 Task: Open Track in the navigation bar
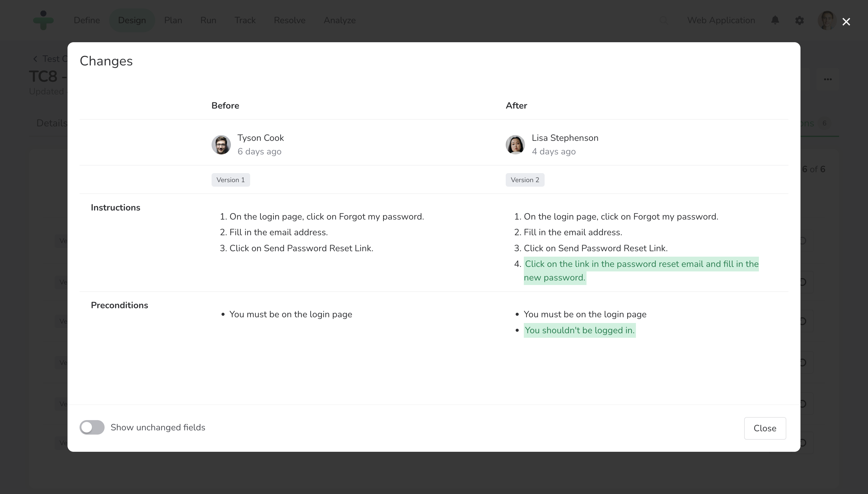245,21
